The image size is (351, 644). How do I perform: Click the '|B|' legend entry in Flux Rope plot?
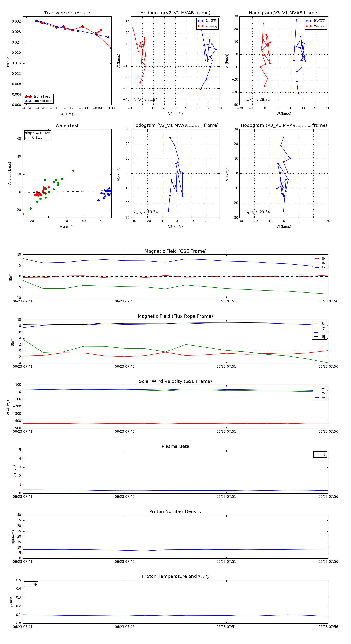(x=320, y=337)
